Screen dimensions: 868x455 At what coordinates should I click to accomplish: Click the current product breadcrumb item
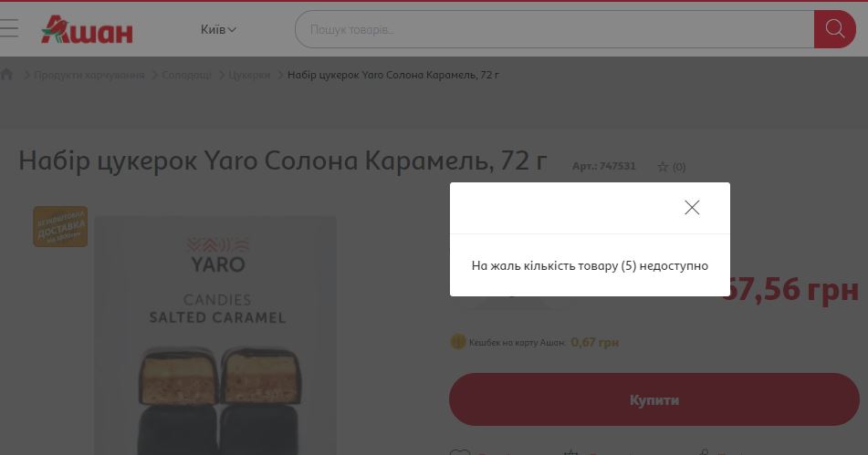tap(393, 75)
